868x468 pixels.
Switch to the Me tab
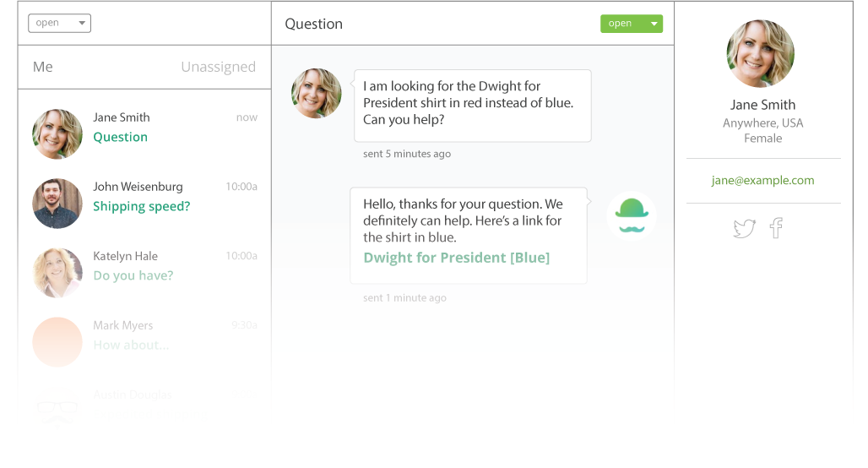click(42, 67)
